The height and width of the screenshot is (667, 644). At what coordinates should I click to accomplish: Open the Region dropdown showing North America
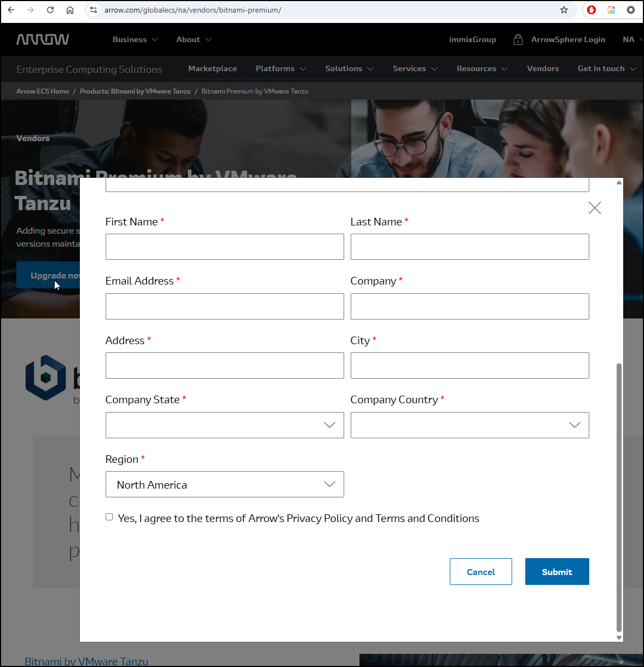tap(225, 484)
